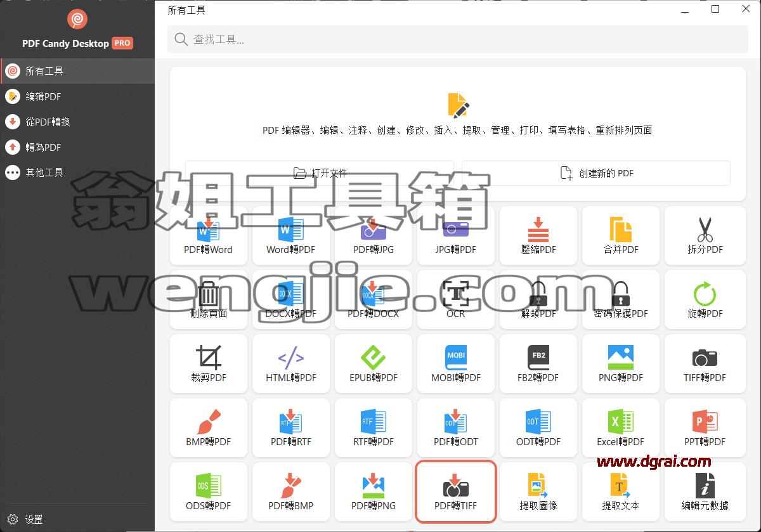Image resolution: width=761 pixels, height=532 pixels.
Task: Select 编辑PDF in the sidebar
Action: coord(77,96)
